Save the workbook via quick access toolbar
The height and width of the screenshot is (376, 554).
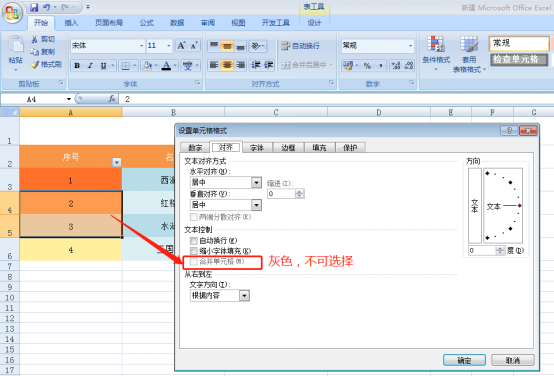tap(34, 7)
